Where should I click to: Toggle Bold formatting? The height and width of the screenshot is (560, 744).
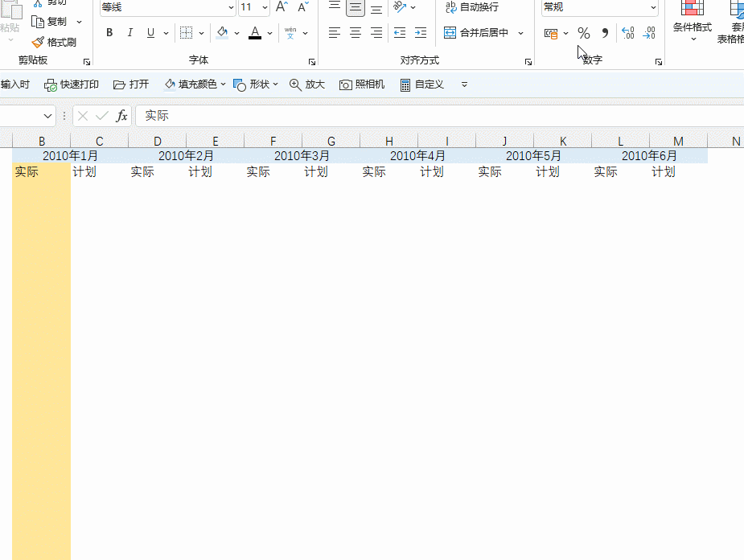pos(109,33)
